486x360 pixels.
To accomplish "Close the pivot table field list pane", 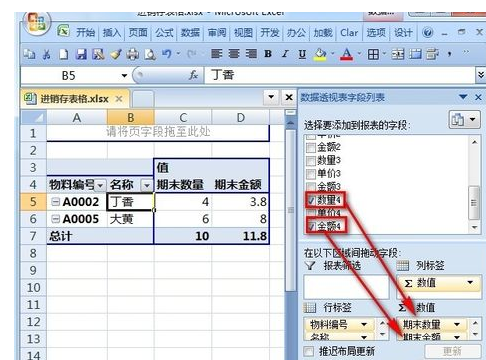I will pos(478,97).
